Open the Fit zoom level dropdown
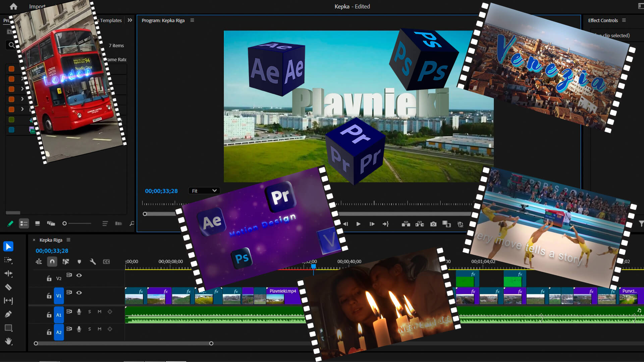644x362 pixels. (204, 191)
